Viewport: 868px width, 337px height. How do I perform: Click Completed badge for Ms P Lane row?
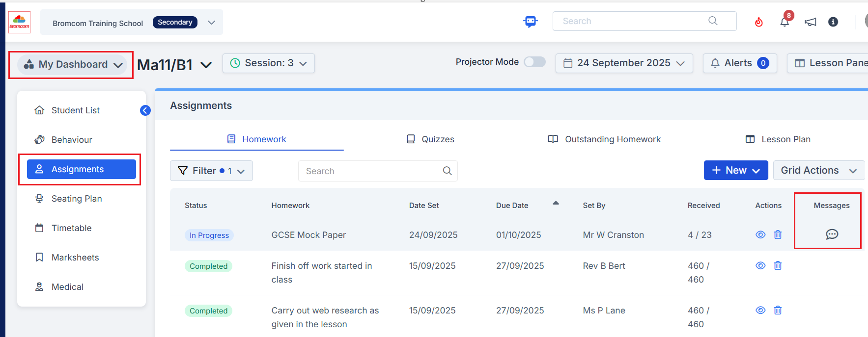pos(208,311)
